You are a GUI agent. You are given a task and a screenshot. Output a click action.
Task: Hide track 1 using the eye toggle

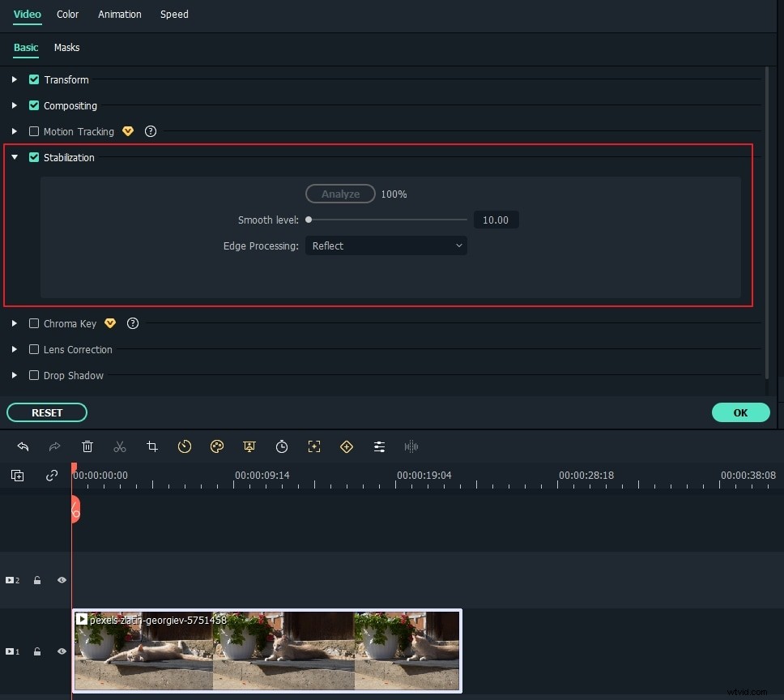(62, 651)
